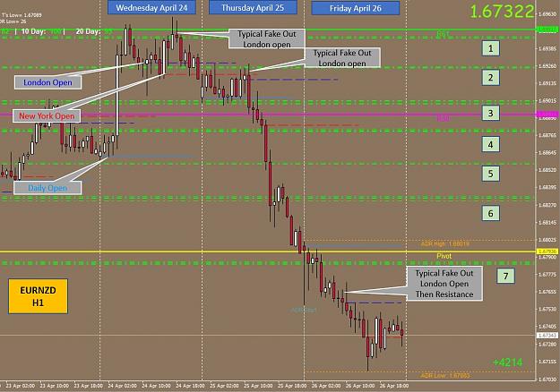
Task: Click the 1.67030 price axis value
Action: coord(547,379)
